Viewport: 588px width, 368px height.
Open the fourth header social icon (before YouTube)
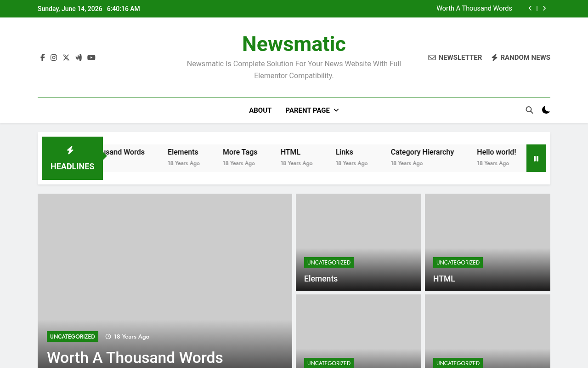[79, 57]
